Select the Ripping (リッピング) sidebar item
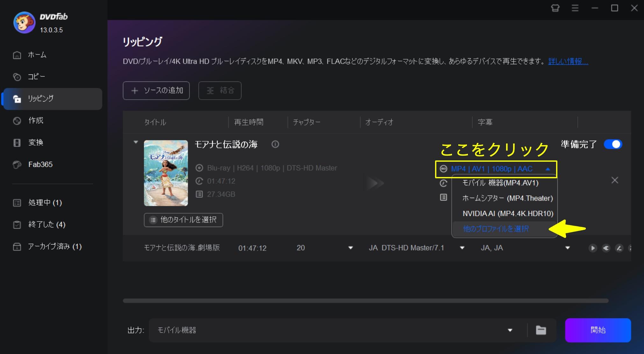Viewport: 644px width, 354px height. (x=53, y=99)
